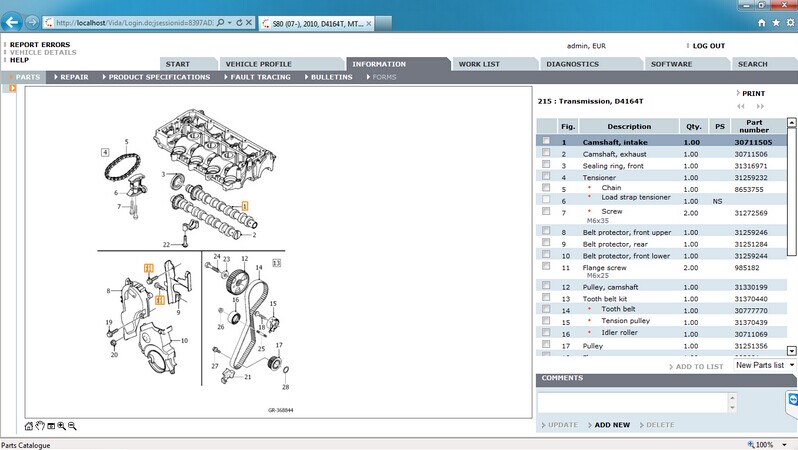Open browser home page icon
This screenshot has width=798, height=450.
click(762, 22)
